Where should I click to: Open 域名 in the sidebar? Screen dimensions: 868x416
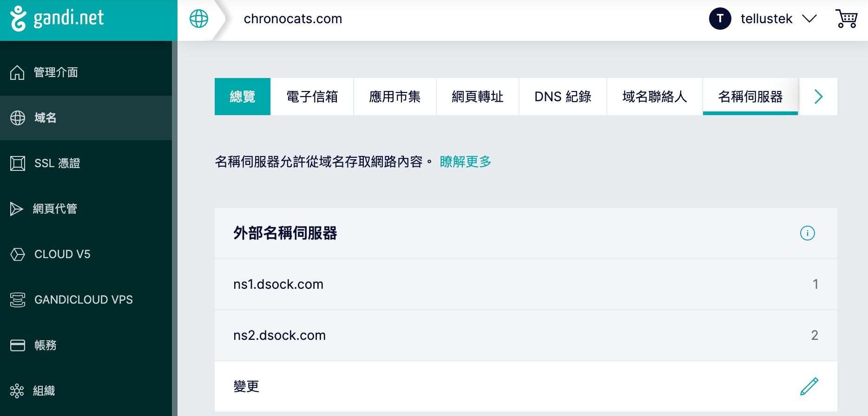(x=86, y=118)
